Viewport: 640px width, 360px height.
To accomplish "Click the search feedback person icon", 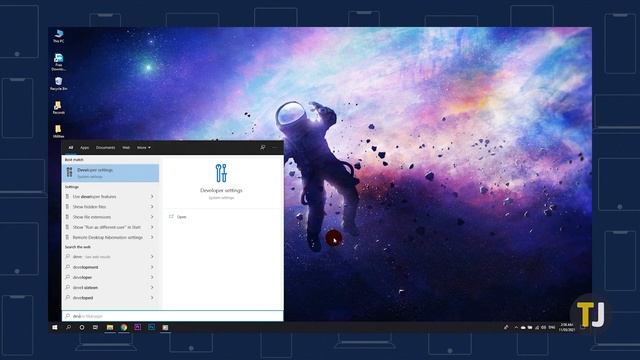I will pos(263,147).
